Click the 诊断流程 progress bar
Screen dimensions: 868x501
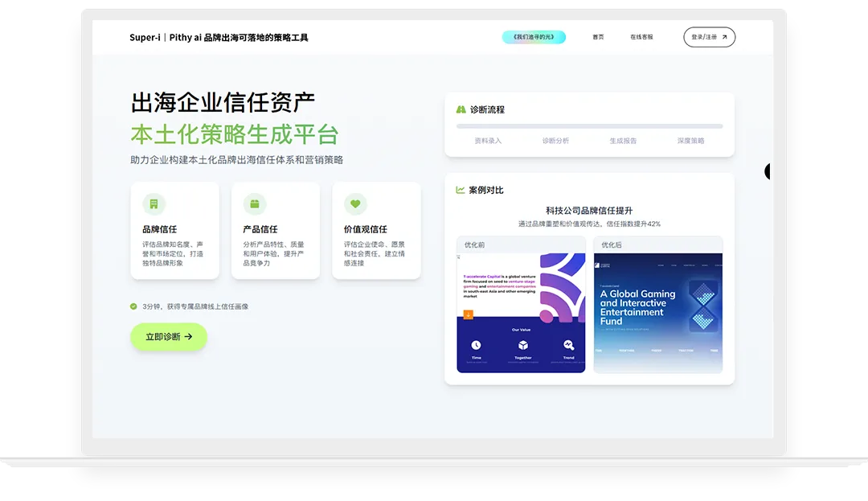(x=589, y=126)
